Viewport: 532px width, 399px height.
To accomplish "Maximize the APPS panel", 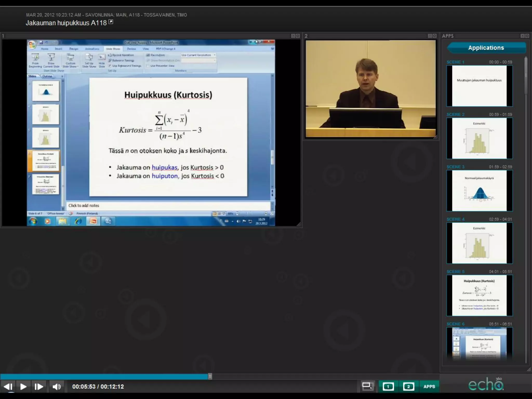I will tap(522, 36).
